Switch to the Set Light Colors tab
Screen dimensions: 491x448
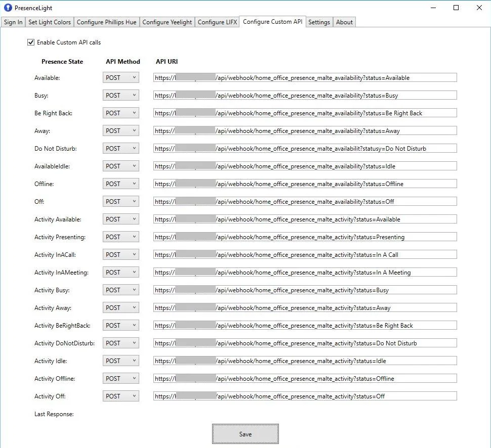(x=50, y=22)
